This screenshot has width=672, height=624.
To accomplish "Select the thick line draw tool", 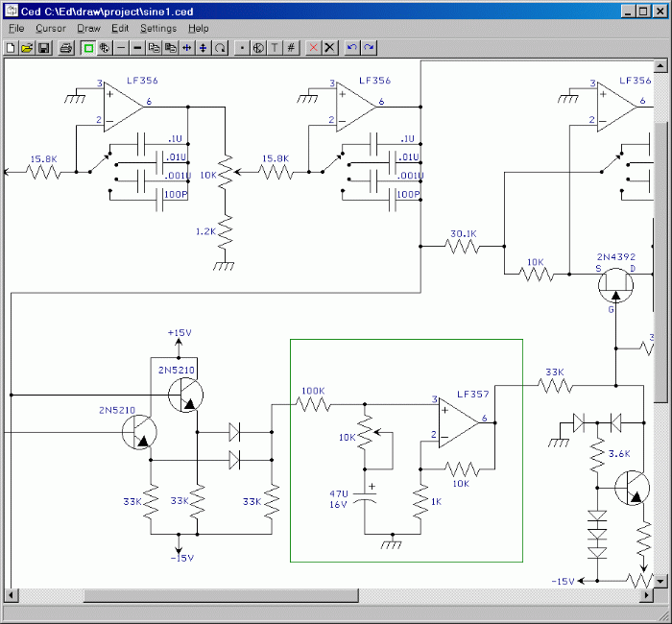I will point(138,47).
